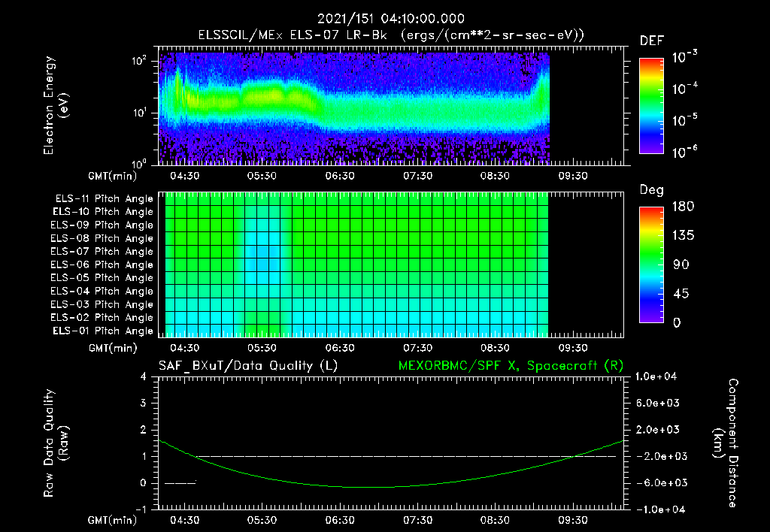This screenshot has width=770, height=532.
Task: Click the 90 degree colorbar label
Action: [x=681, y=265]
